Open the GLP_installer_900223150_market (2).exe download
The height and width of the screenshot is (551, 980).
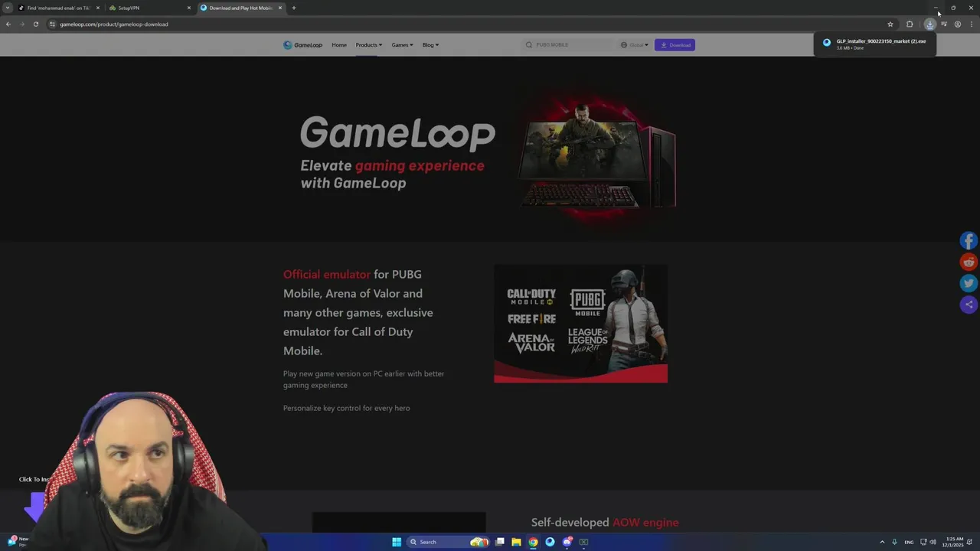(874, 44)
